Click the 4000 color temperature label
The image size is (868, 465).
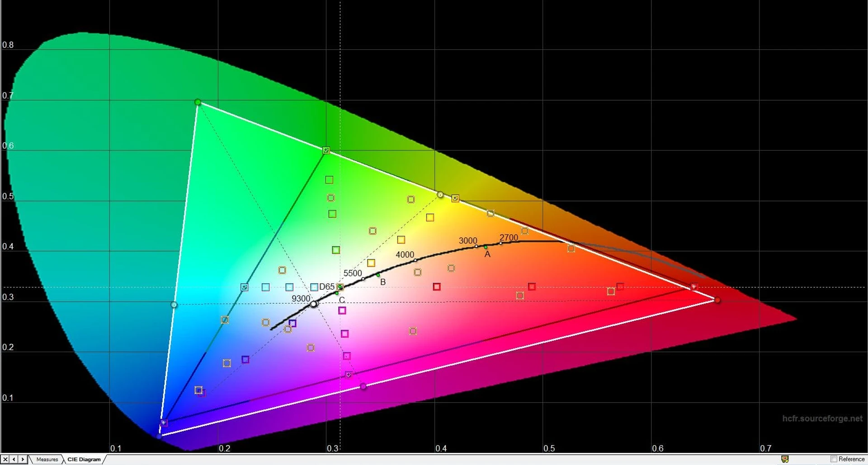(405, 254)
